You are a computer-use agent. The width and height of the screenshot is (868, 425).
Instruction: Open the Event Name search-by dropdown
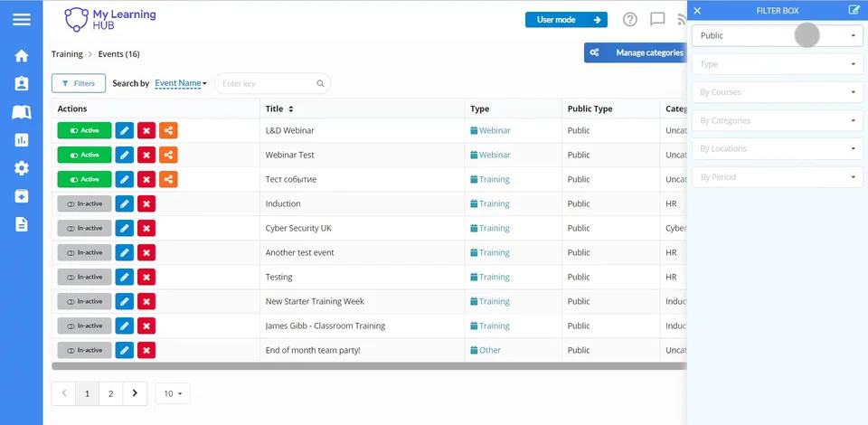[181, 83]
